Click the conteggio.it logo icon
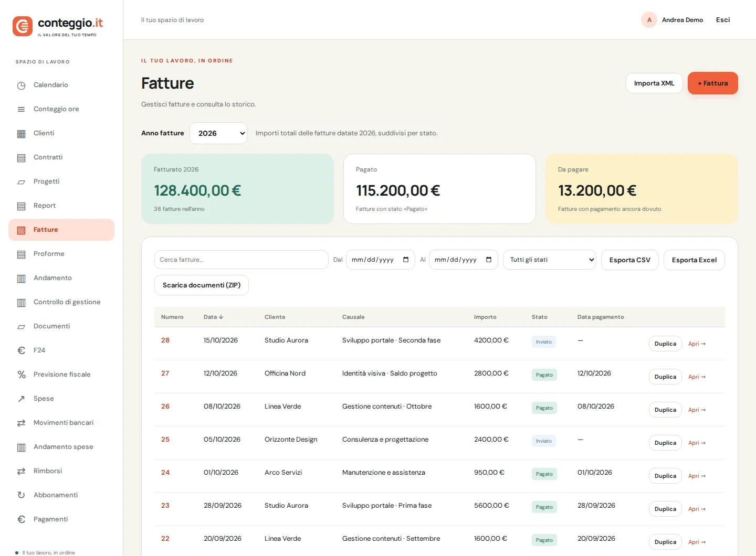 (x=23, y=26)
